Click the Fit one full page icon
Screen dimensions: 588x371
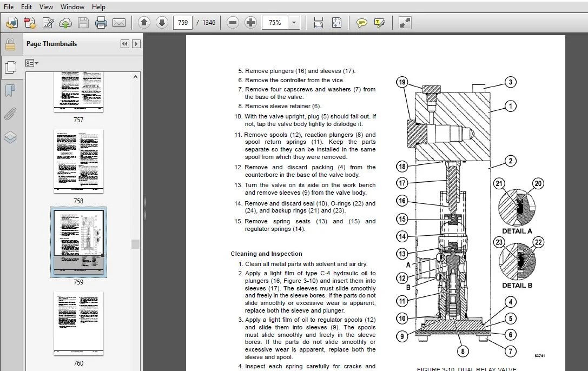[337, 23]
